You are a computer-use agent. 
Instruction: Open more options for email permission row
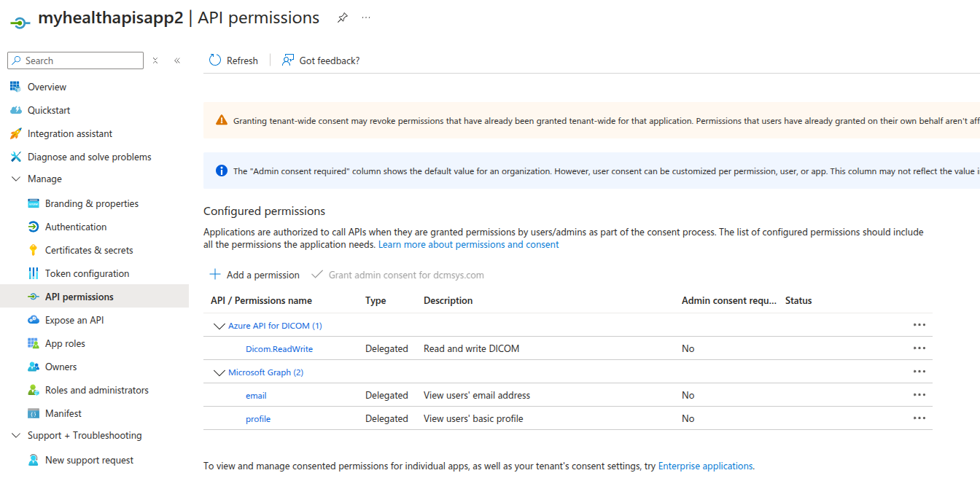tap(919, 395)
